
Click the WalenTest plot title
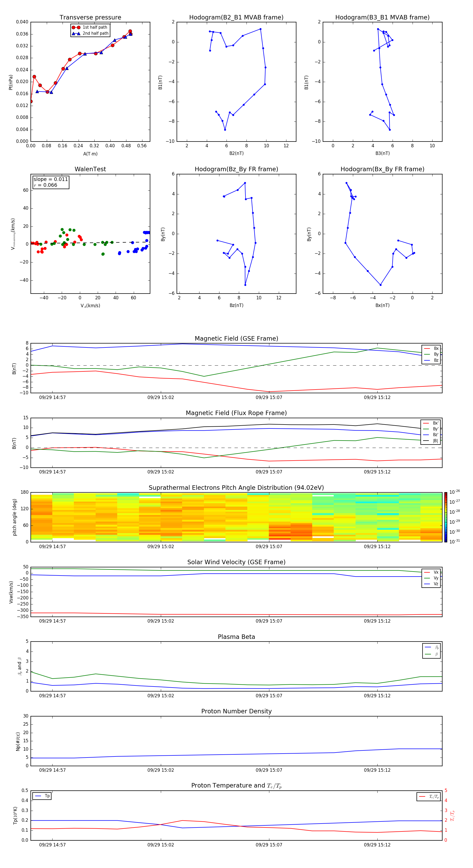[x=90, y=169]
